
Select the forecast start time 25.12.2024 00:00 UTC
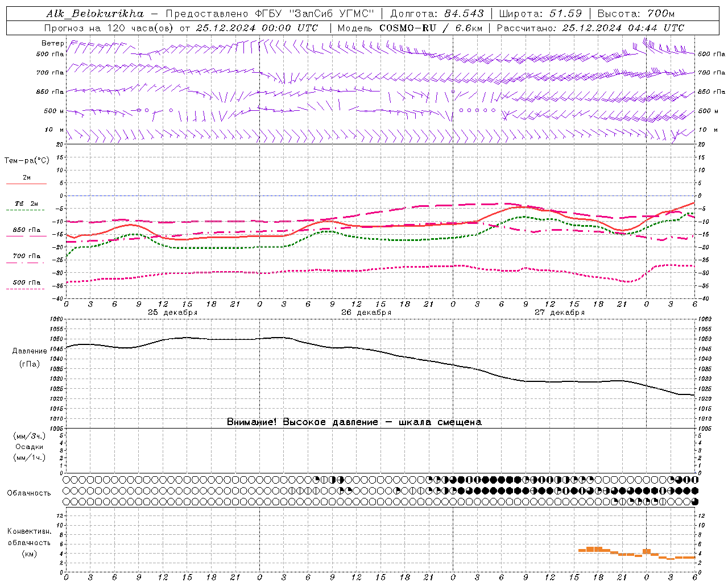click(257, 28)
